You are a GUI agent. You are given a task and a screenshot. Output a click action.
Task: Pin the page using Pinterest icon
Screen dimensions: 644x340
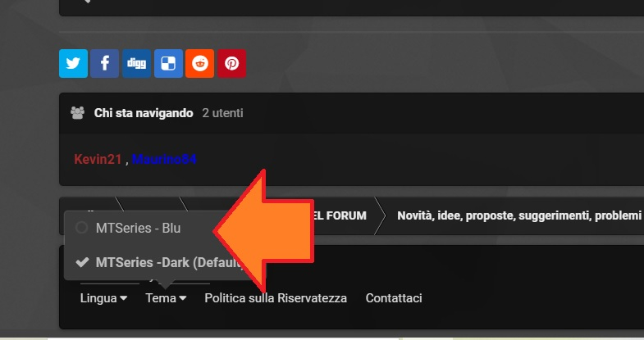coord(231,64)
